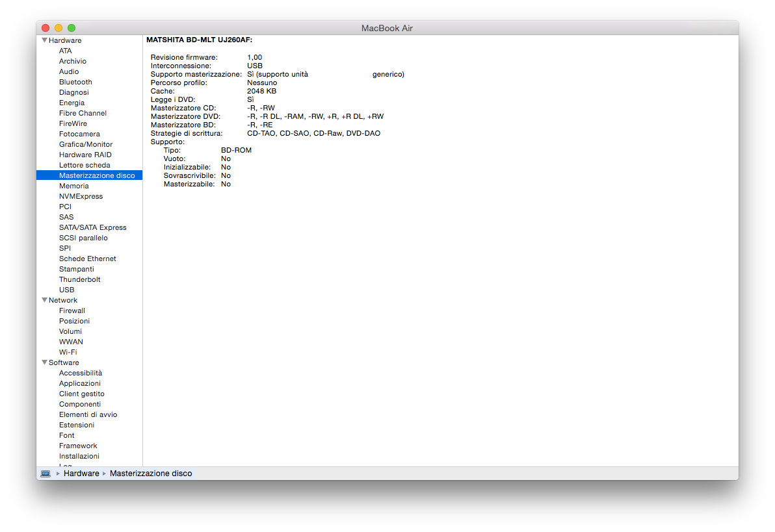The height and width of the screenshot is (532, 775).
Task: Click the computer icon in path bar
Action: tap(46, 474)
